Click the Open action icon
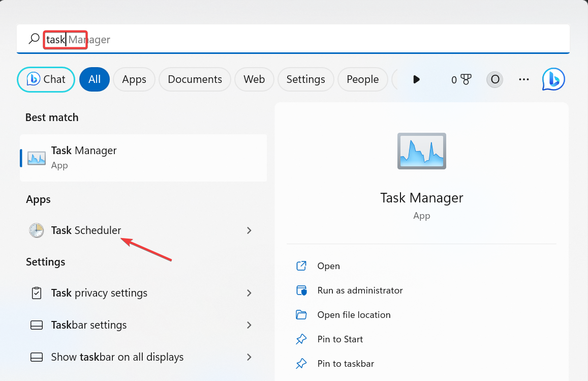The width and height of the screenshot is (588, 381). (301, 266)
